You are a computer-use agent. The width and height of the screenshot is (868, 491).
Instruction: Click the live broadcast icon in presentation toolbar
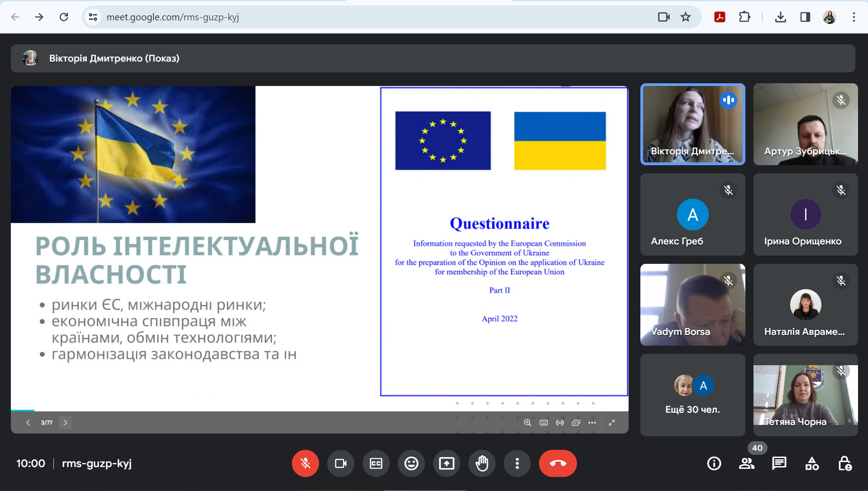click(x=560, y=423)
